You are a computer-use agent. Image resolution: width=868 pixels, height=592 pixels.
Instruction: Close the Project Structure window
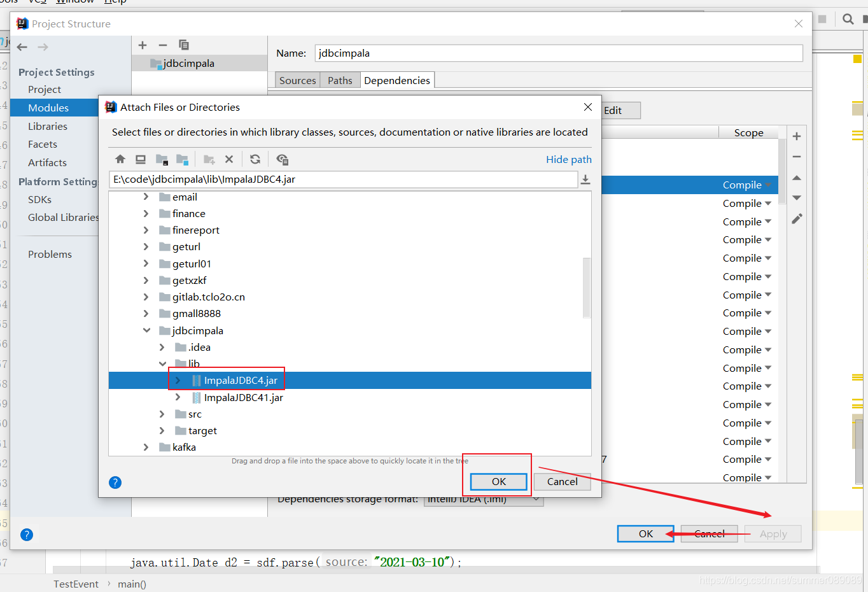point(799,24)
